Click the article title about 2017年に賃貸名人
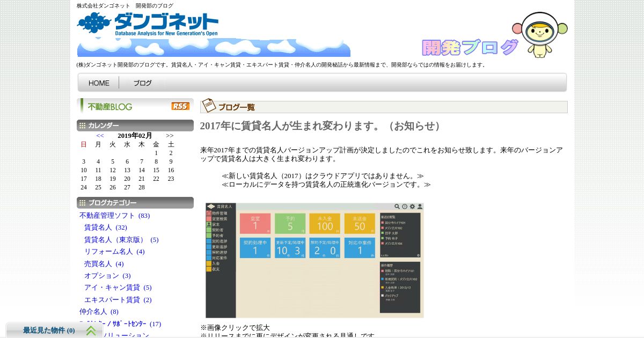 pos(322,126)
